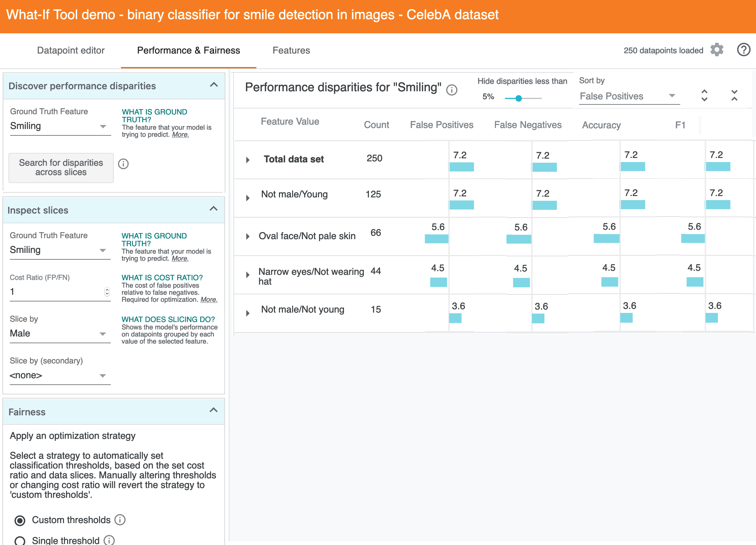Click info icon beside Custom thresholds
Screen dimensions: 756x545
coord(120,520)
